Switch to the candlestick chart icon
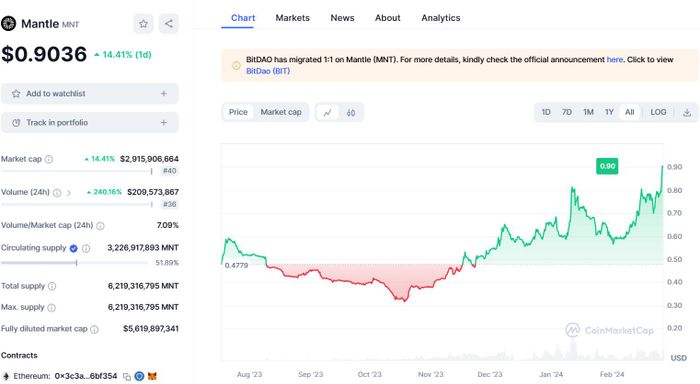This screenshot has height=384, width=700. coord(351,113)
